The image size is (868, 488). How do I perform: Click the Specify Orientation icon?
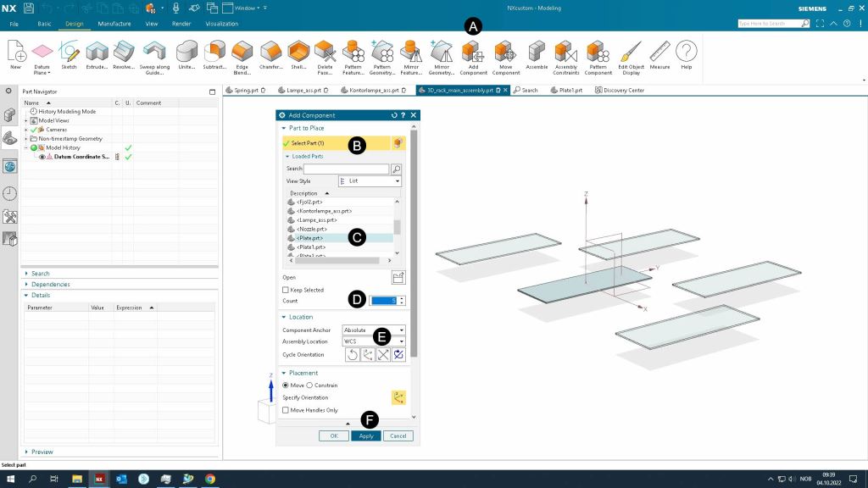click(x=398, y=397)
